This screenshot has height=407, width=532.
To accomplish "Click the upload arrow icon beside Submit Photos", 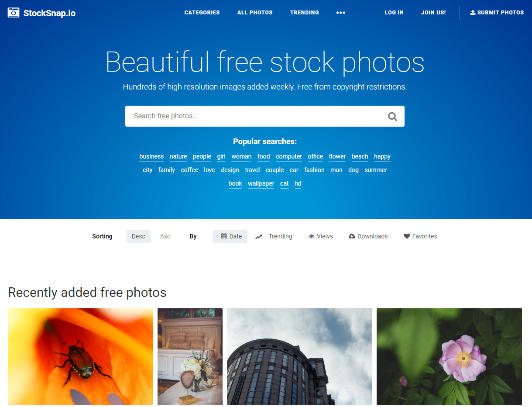I will (x=473, y=12).
